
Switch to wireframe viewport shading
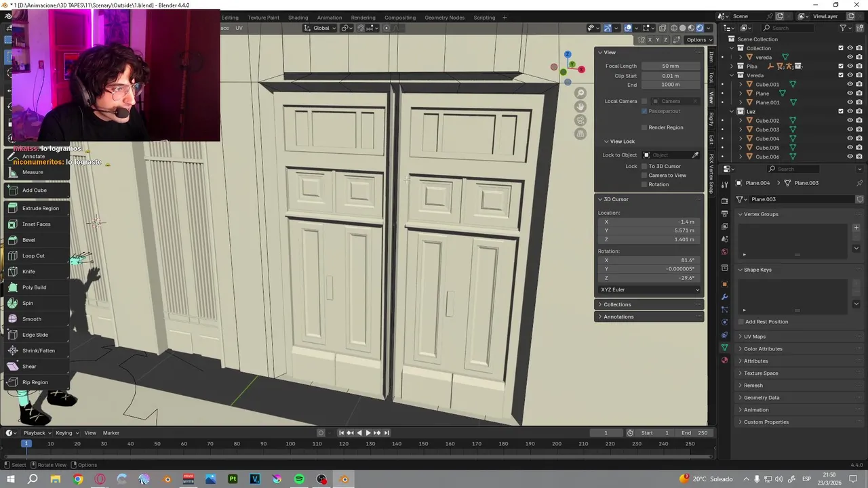tap(673, 28)
